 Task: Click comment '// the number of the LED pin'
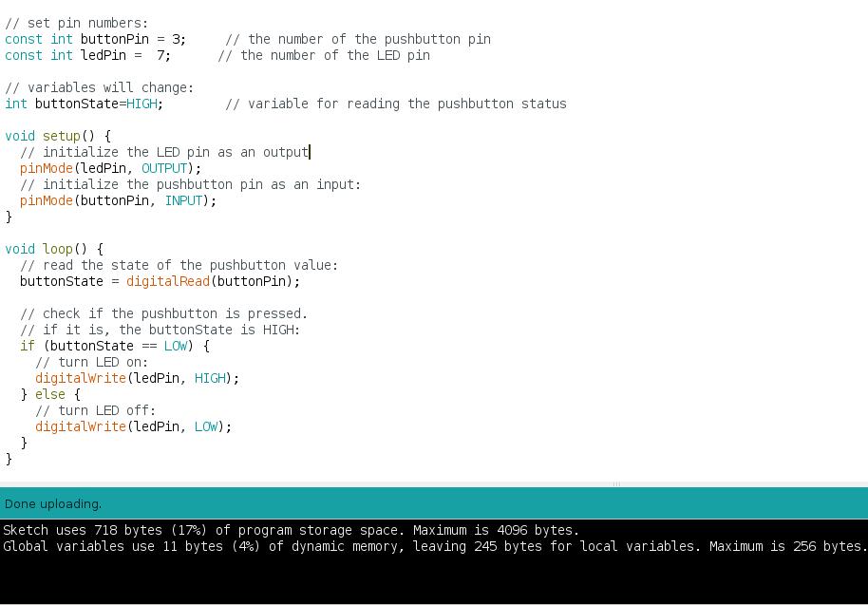(x=324, y=55)
